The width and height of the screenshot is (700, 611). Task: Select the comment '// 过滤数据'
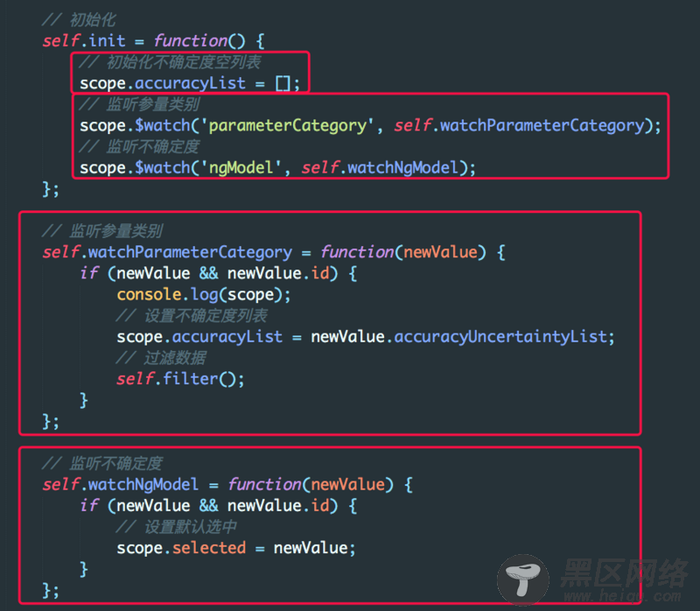pyautogui.click(x=161, y=358)
